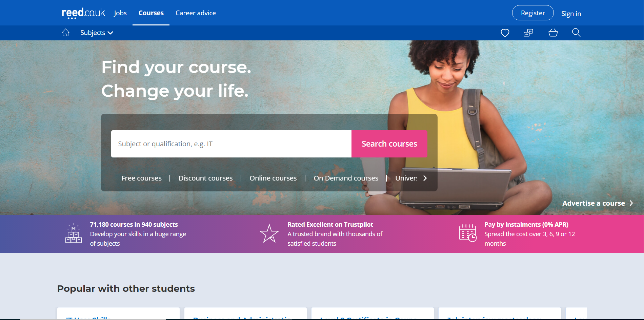The width and height of the screenshot is (644, 320).
Task: Click the reed.co.uk logo
Action: [x=83, y=13]
